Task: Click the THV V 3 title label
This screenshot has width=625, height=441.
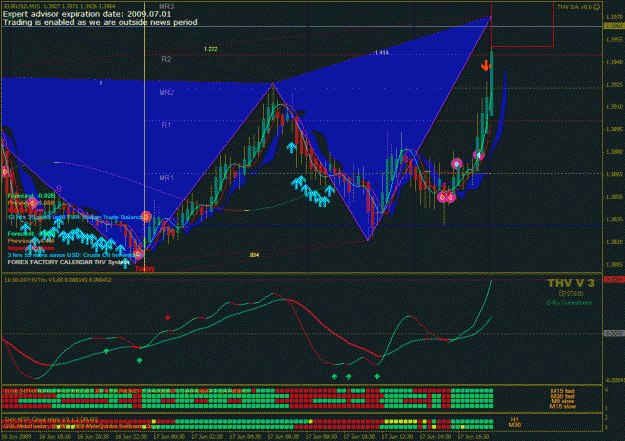Action: [x=571, y=283]
